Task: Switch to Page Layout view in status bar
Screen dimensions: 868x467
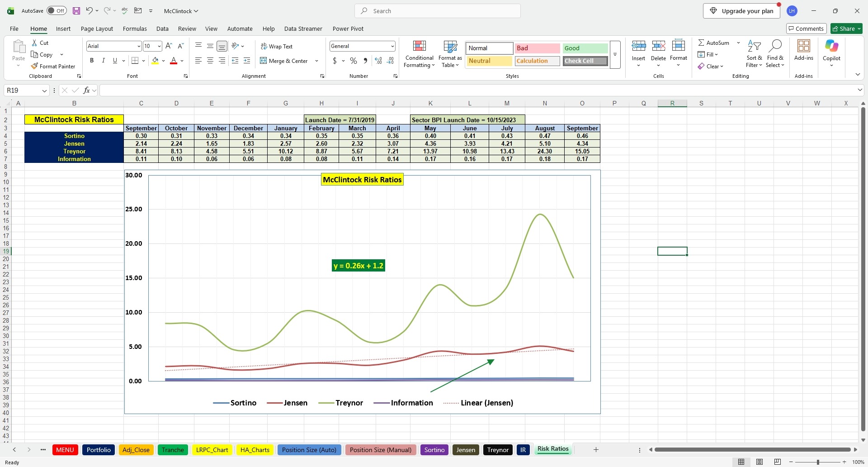Action: pyautogui.click(x=759, y=462)
